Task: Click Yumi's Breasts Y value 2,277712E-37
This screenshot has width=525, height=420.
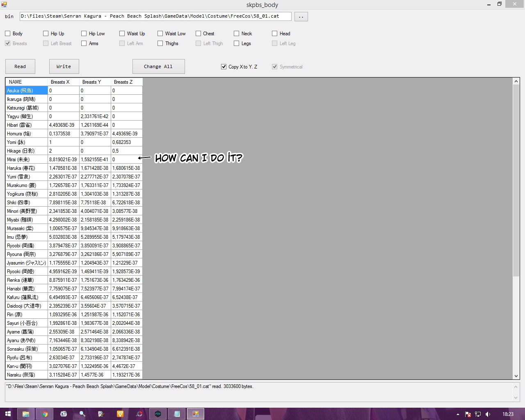Action: [x=95, y=177]
